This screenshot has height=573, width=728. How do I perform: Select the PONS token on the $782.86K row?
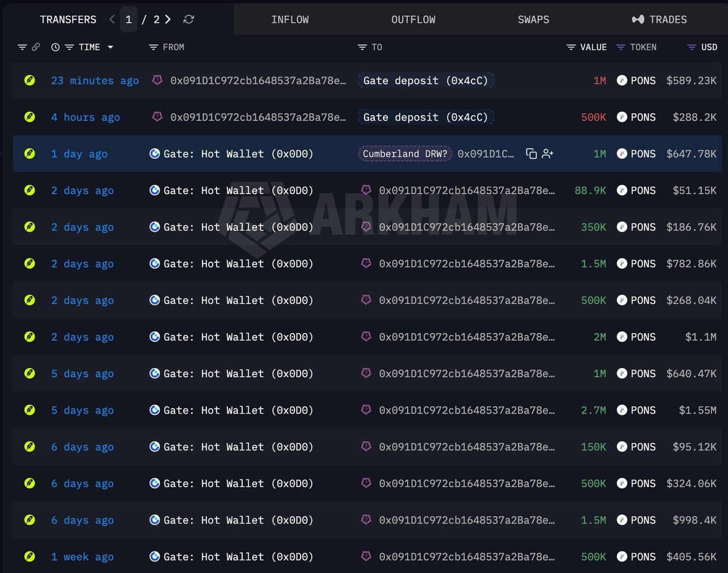[x=643, y=263]
